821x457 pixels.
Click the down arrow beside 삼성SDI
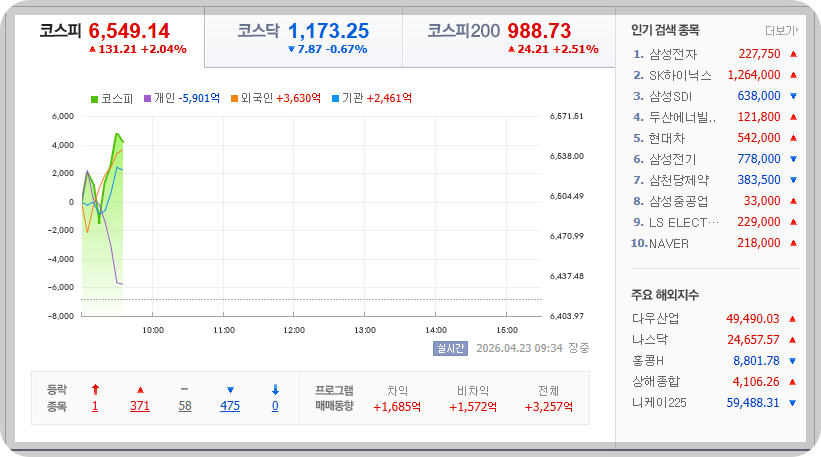point(793,96)
